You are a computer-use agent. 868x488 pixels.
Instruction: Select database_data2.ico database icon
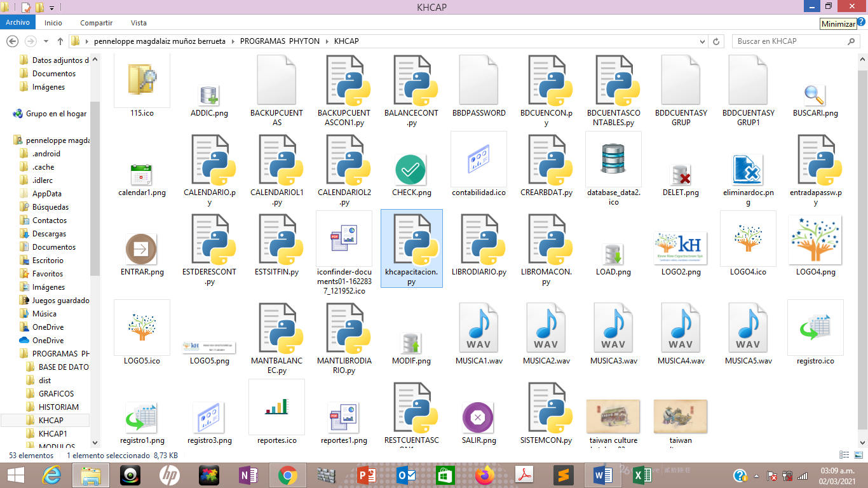(x=613, y=159)
